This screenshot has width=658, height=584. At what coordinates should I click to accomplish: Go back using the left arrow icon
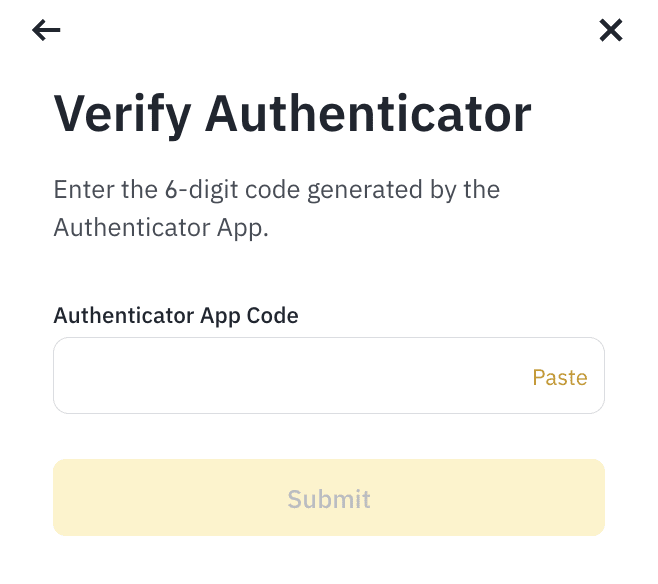46,30
